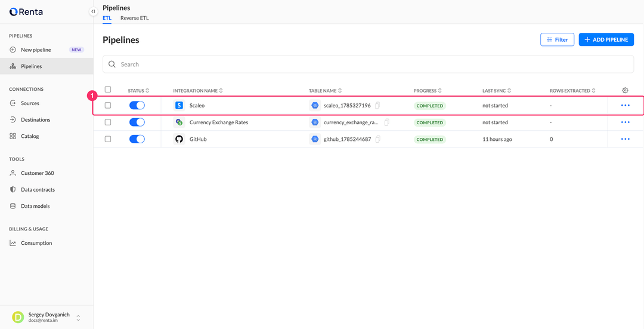Click the Filter button

pyautogui.click(x=557, y=39)
